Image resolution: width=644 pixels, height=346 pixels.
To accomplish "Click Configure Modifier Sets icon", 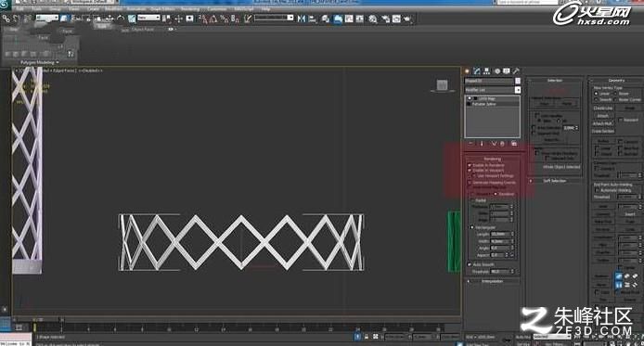I will pyautogui.click(x=514, y=144).
